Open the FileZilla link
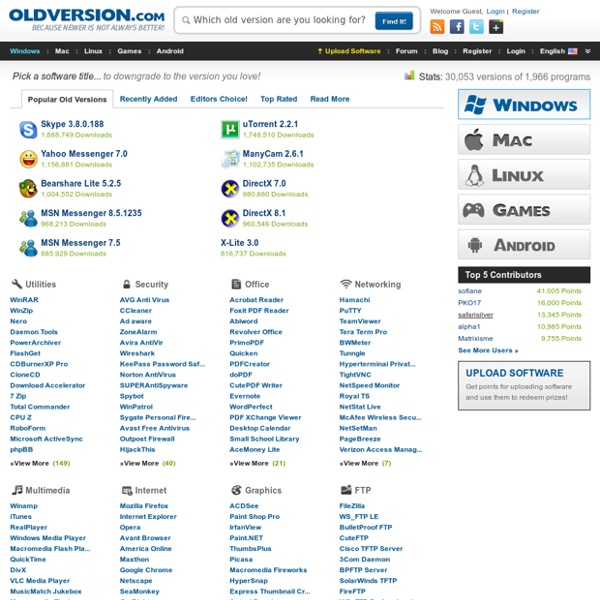 coord(352,506)
